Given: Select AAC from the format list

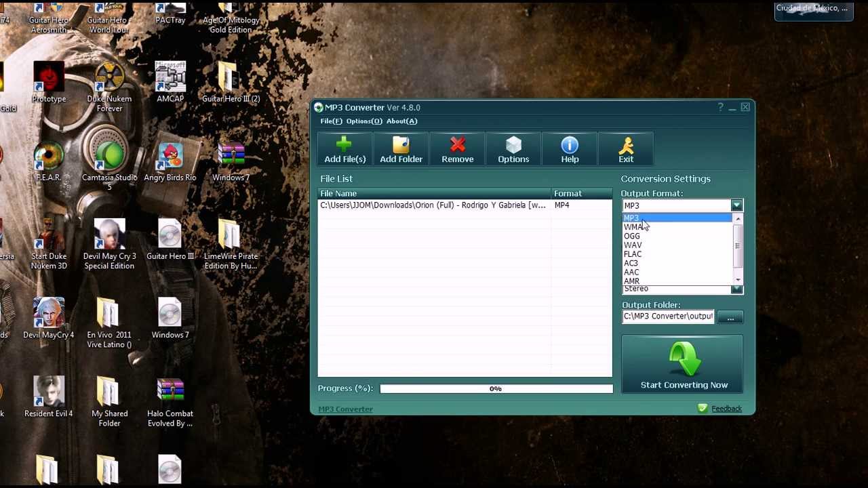Looking at the screenshot, I should point(677,272).
